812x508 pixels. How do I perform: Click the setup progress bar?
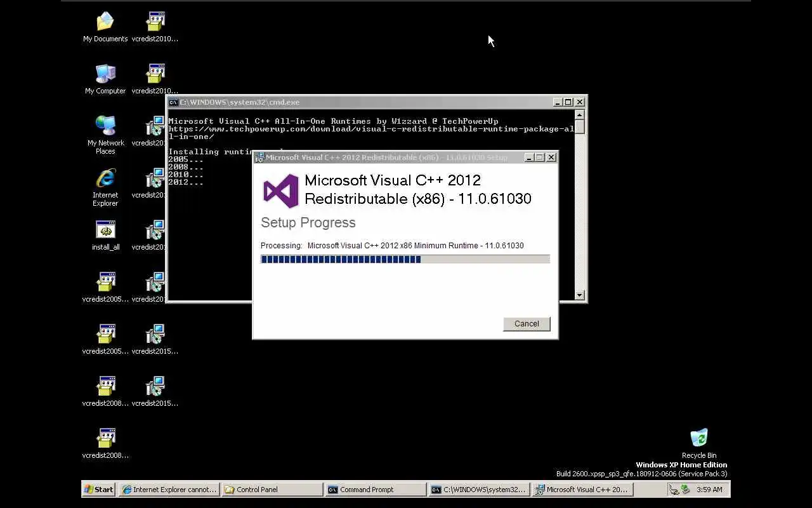[405, 259]
